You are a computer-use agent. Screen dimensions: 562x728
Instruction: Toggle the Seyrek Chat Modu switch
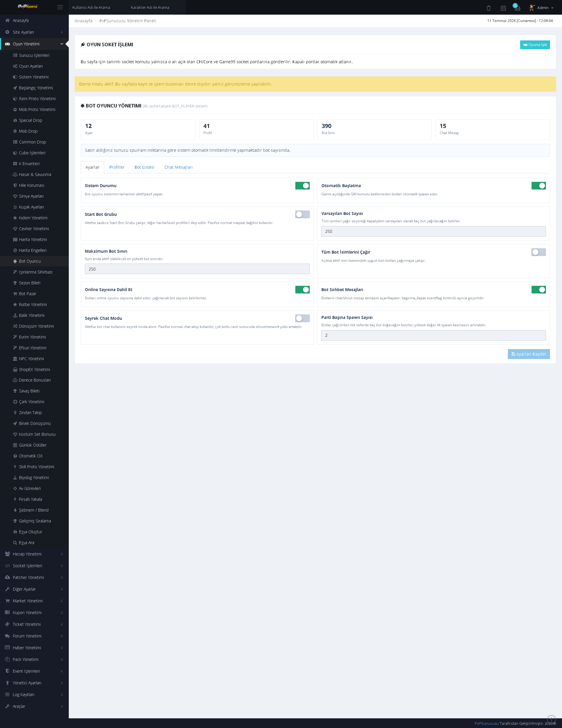pos(302,318)
